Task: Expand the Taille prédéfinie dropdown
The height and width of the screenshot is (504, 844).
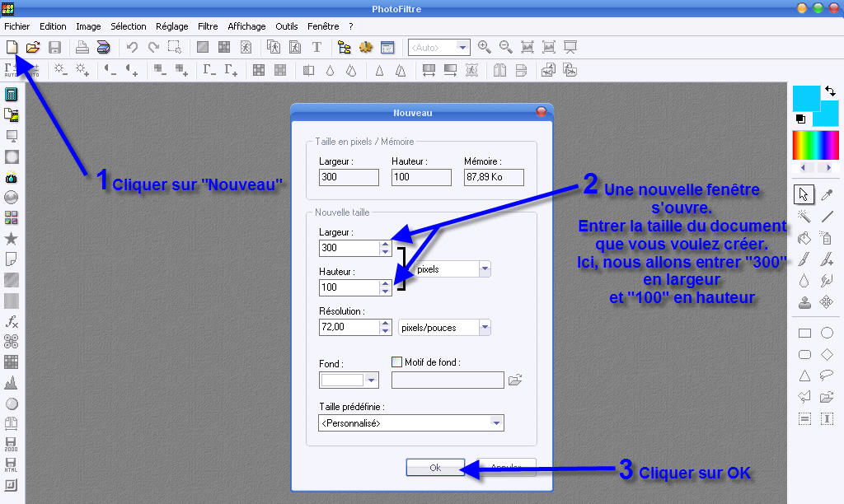Action: point(496,423)
